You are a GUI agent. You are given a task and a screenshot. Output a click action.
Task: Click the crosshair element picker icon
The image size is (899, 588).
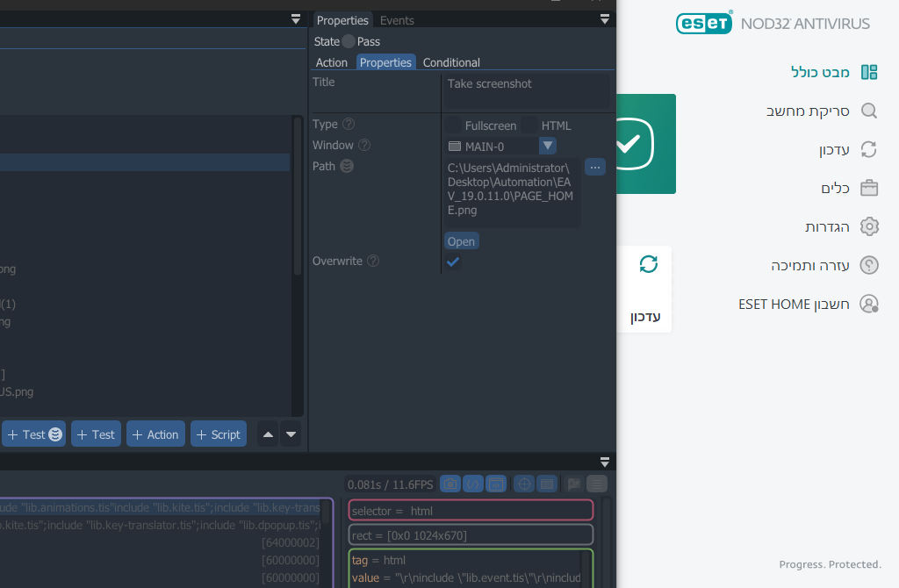pyautogui.click(x=524, y=484)
